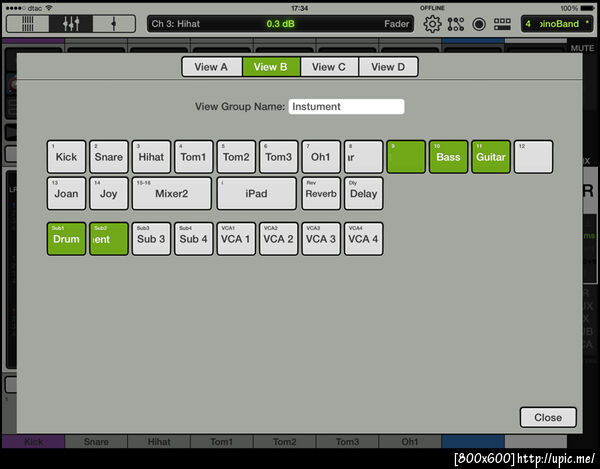Viewport: 600px width, 469px height.
Task: Toggle channel 15-16 Mixer2 in view
Action: click(x=172, y=193)
